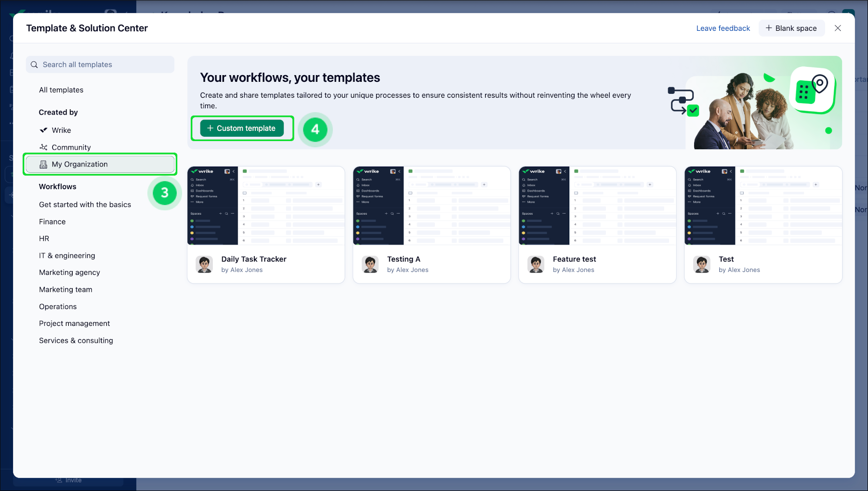Open Operations workflow category
Image resolution: width=868 pixels, height=491 pixels.
pos(58,307)
